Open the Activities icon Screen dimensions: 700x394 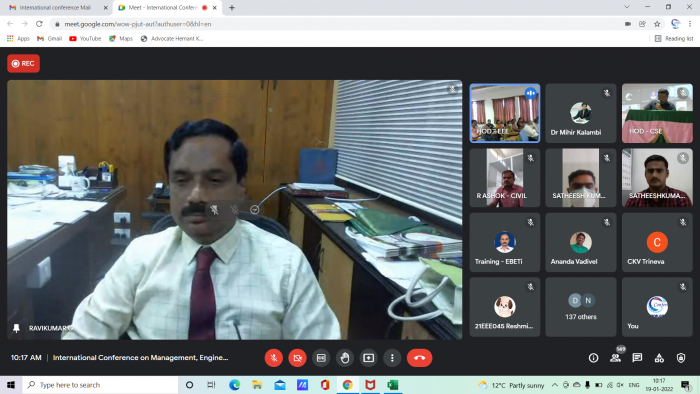(659, 358)
